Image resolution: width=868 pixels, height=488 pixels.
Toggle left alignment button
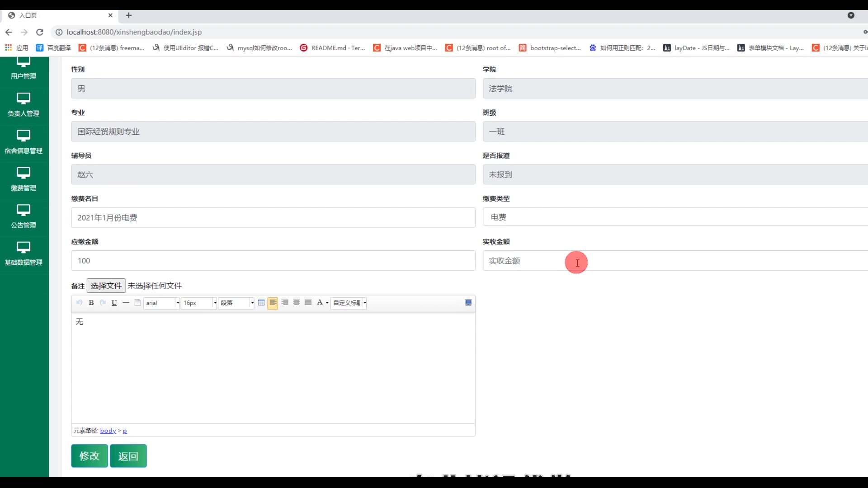(x=273, y=303)
